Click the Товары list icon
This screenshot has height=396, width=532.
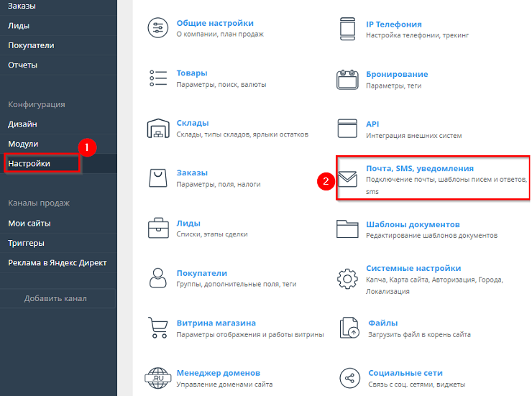(157, 78)
